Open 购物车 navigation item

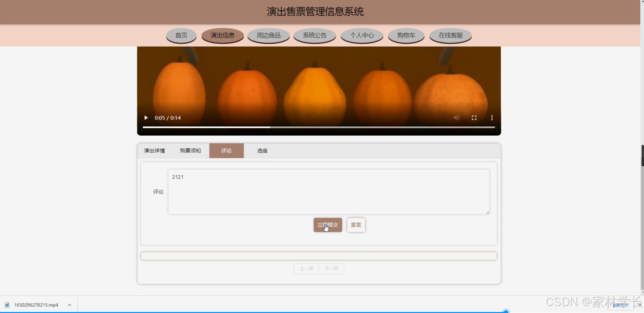(406, 35)
